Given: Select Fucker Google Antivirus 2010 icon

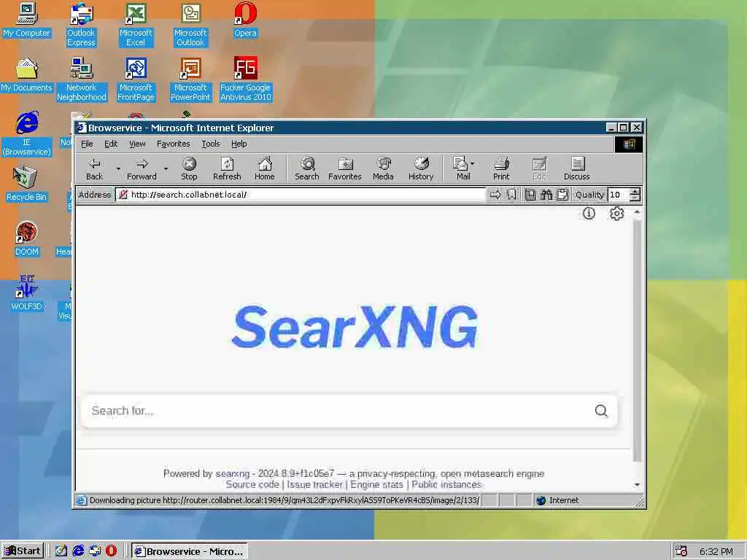Looking at the screenshot, I should point(245,79).
